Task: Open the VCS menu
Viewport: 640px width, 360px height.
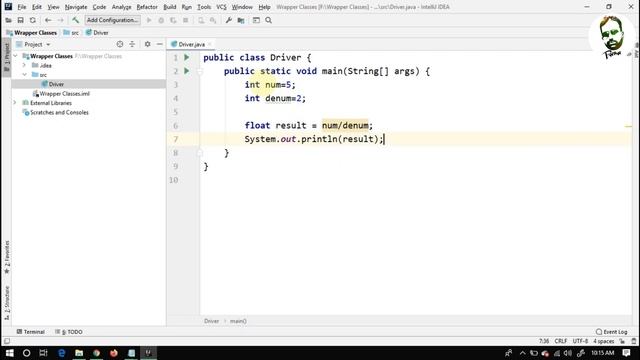Action: 221,7
